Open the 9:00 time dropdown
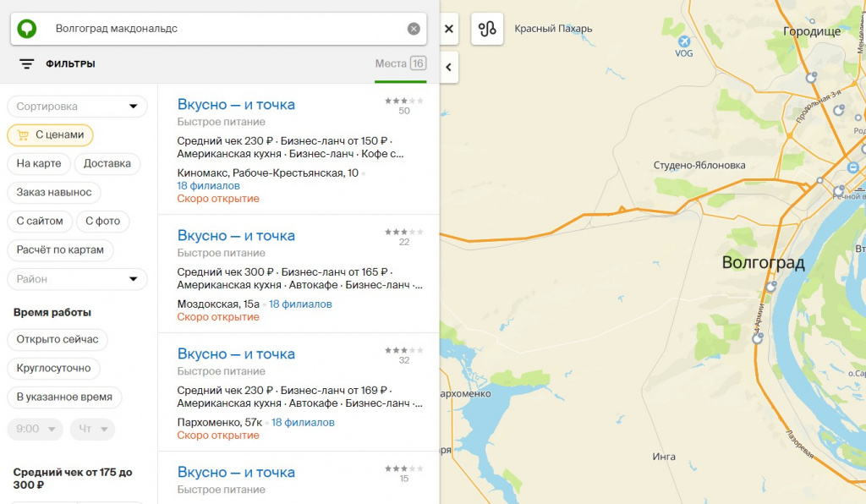The width and height of the screenshot is (866, 504). (36, 429)
